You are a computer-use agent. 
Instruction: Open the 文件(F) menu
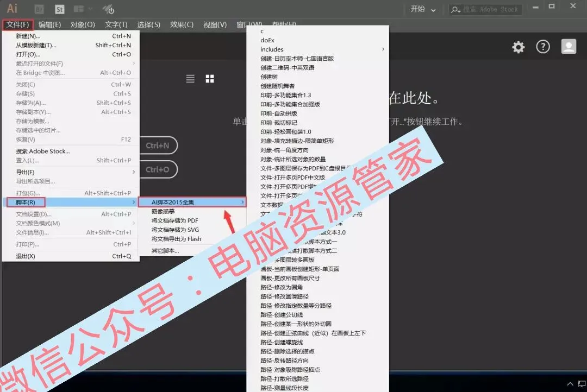tap(17, 24)
